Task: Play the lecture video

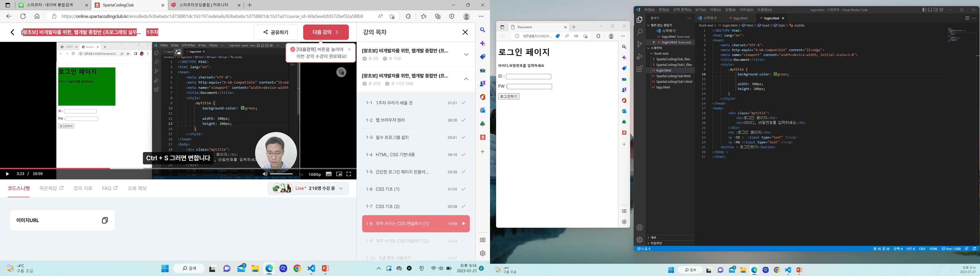Action: pyautogui.click(x=7, y=174)
